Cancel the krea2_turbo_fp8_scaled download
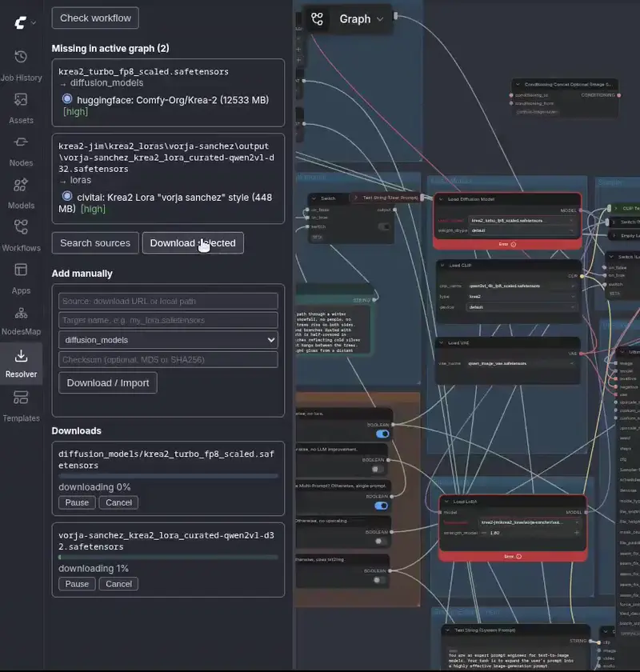Viewport: 640px width, 672px height. 118,502
